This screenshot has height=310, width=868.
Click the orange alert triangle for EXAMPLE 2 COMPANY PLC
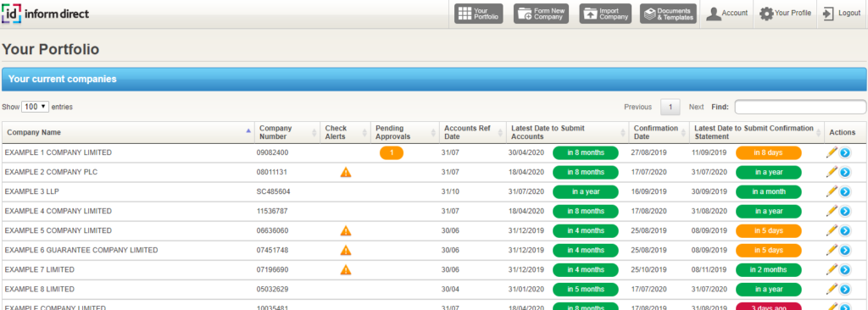346,172
